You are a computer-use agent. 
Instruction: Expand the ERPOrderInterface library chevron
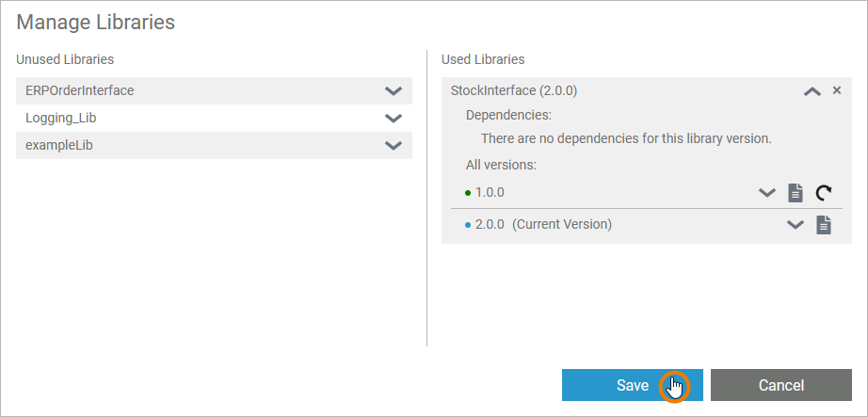[394, 91]
